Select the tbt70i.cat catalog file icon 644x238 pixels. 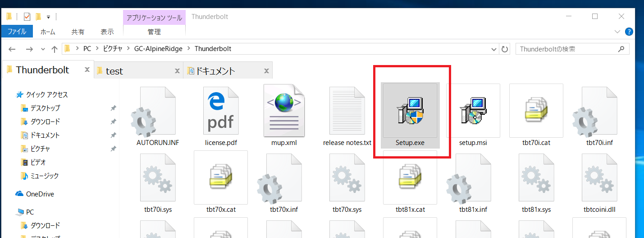[x=536, y=111]
